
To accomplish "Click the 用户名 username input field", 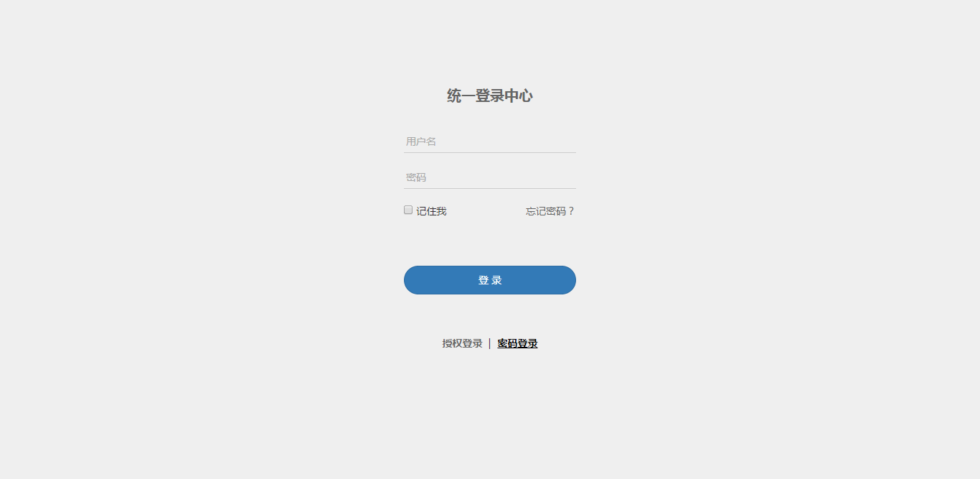I will [x=490, y=141].
